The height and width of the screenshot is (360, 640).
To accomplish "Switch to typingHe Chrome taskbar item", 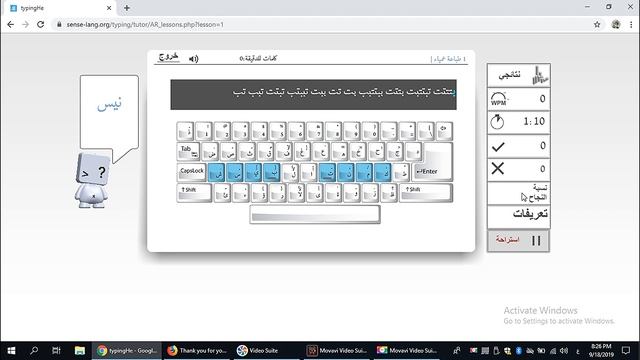I will tap(127, 351).
